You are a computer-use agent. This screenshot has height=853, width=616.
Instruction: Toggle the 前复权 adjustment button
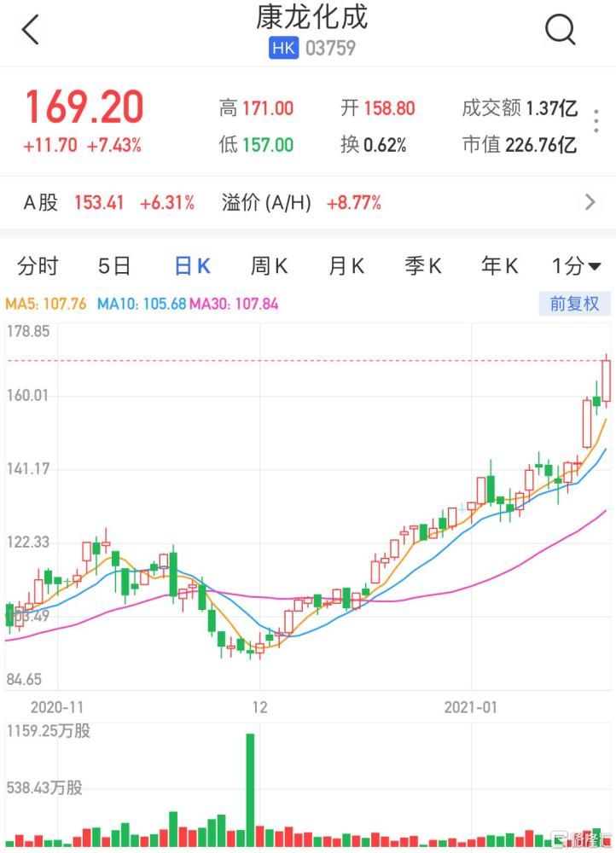click(x=575, y=304)
